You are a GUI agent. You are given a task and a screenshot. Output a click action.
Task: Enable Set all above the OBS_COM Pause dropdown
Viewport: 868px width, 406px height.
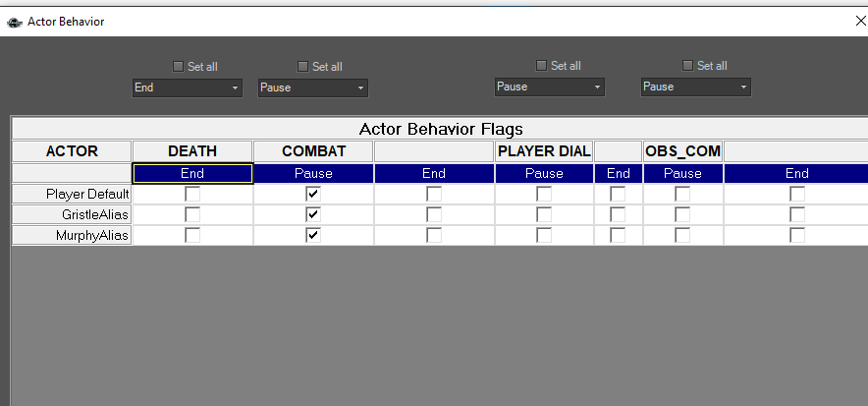click(x=687, y=65)
